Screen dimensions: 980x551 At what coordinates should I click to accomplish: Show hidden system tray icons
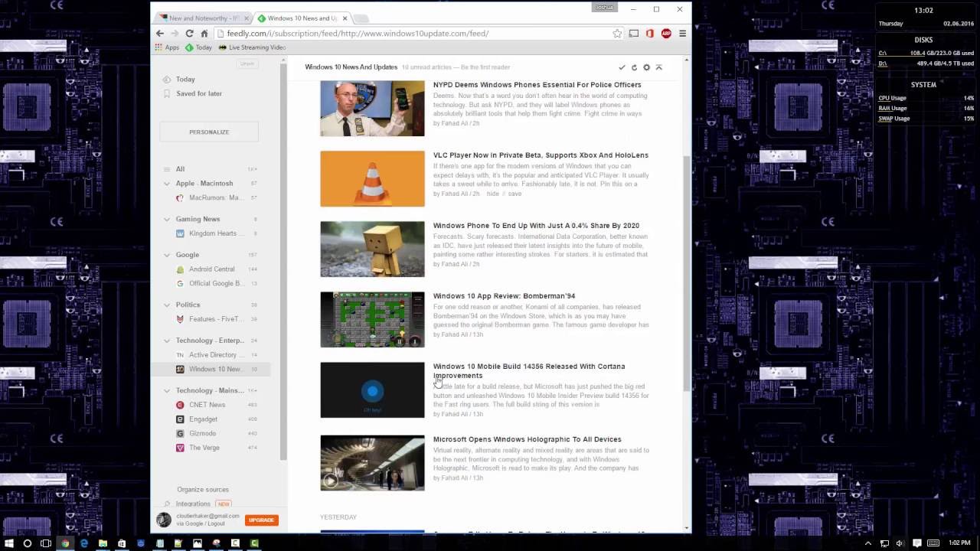point(869,543)
